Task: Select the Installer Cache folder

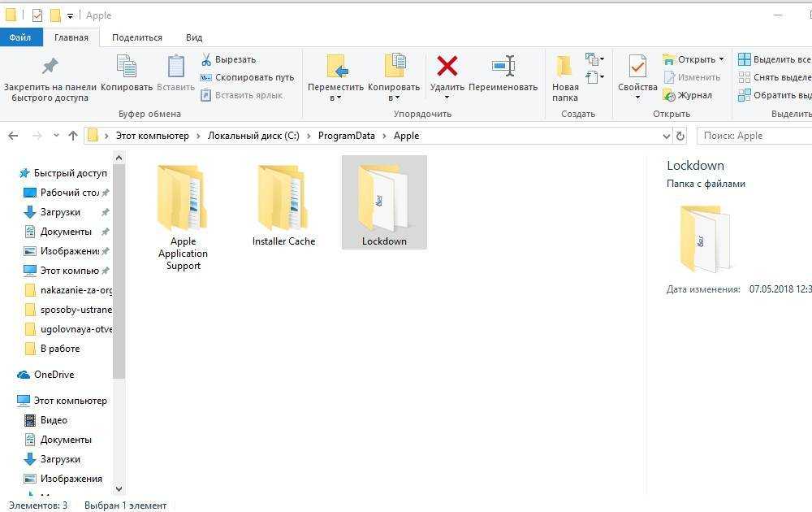Action: [283, 205]
